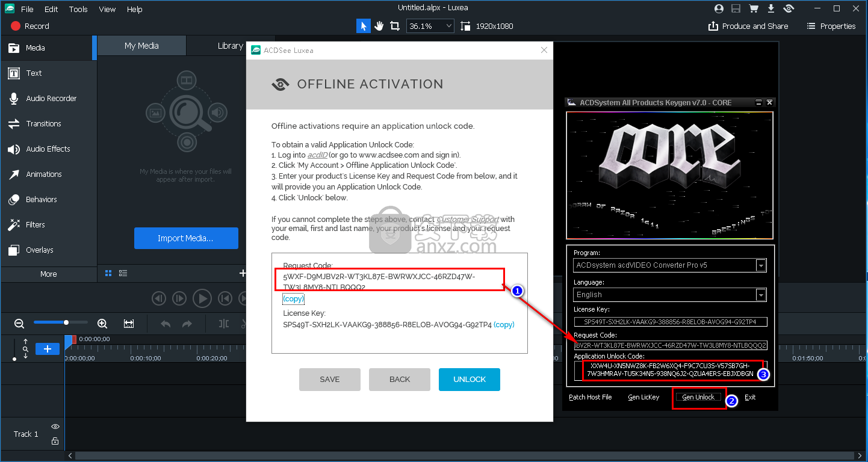Screen dimensions: 868x462
Task: Open the Filters panel
Action: pyautogui.click(x=48, y=224)
